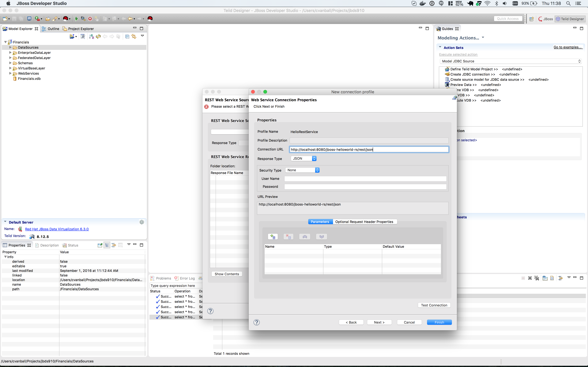
Task: Click the refresh icon in Model Explorer toolbar
Action: point(98,36)
